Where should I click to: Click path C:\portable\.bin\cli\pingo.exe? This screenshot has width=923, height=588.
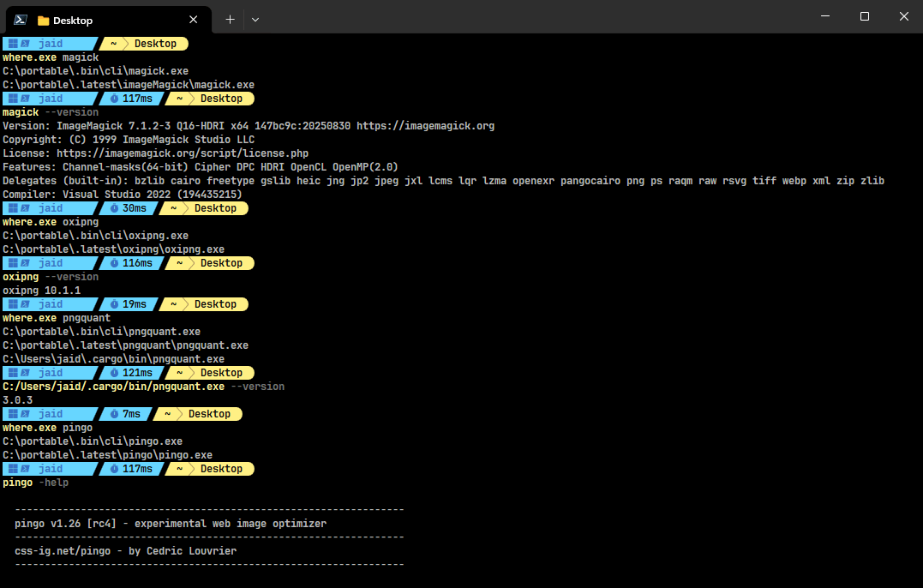coord(93,441)
